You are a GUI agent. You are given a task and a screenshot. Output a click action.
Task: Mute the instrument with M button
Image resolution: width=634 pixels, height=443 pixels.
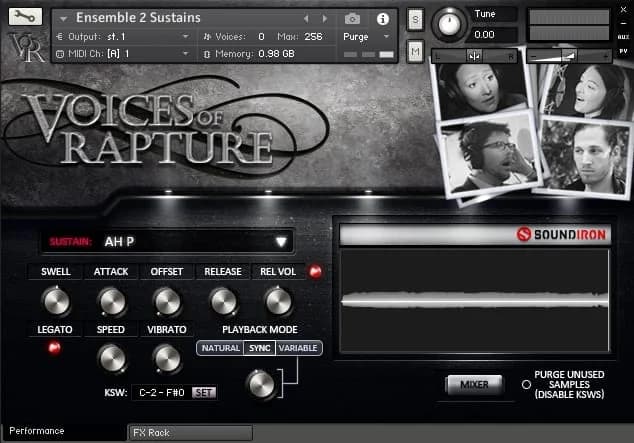click(x=415, y=51)
